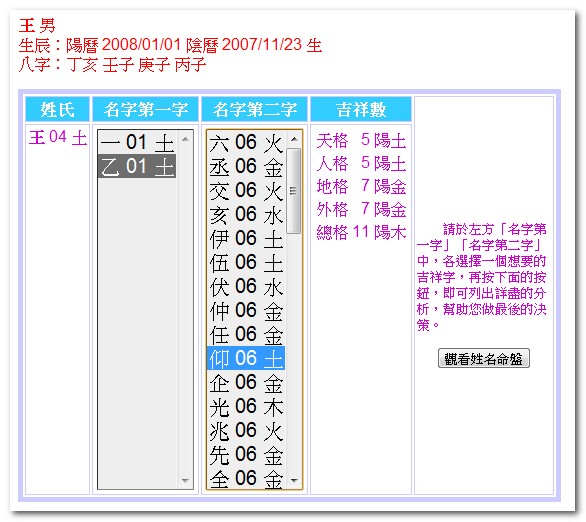Click the 人格 5 陽土 row
This screenshot has width=586, height=522.
[361, 163]
